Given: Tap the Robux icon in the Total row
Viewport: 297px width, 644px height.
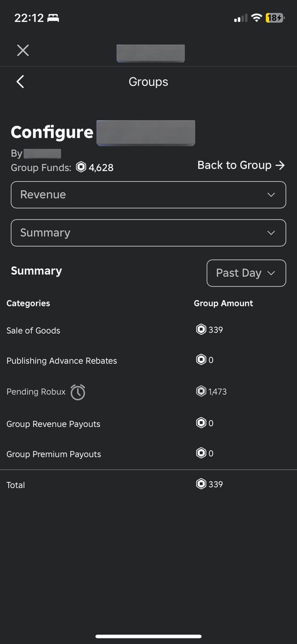Looking at the screenshot, I should 201,484.
